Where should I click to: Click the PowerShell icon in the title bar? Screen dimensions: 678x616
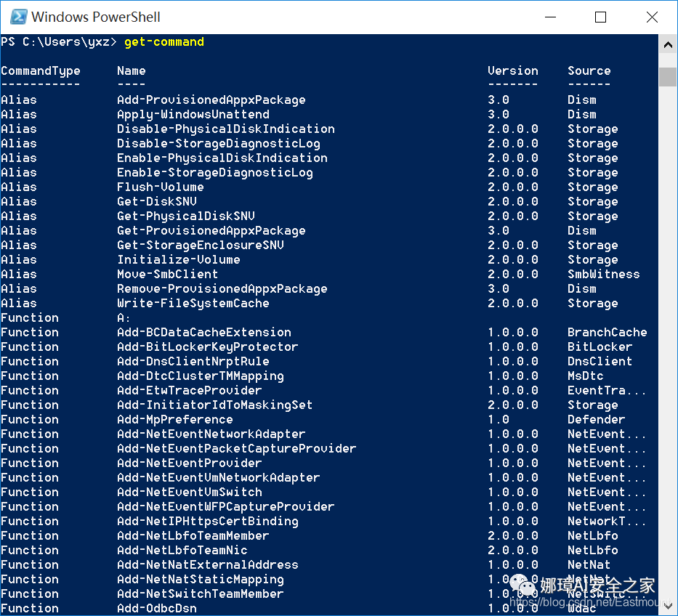pos(19,17)
